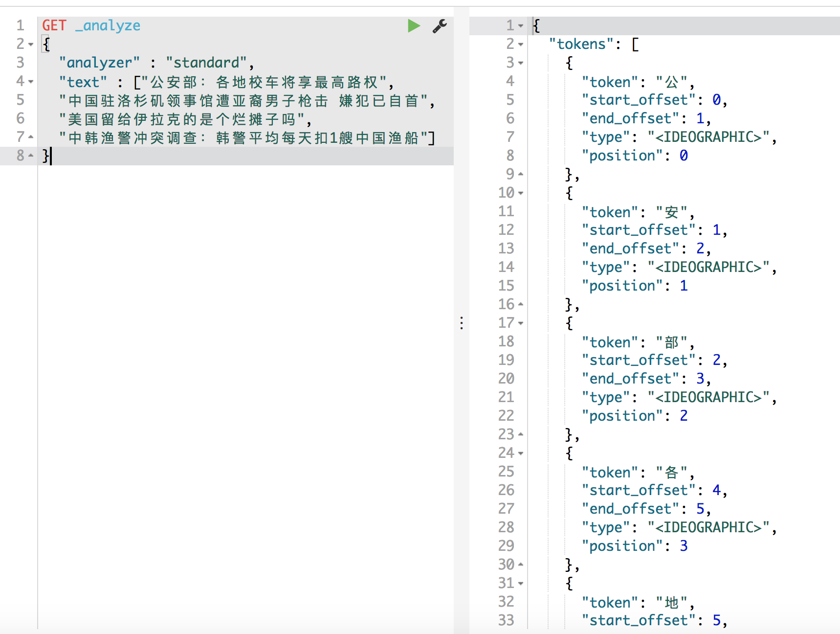Fold the "text" array at line 4
Viewport: 840px width, 634px height.
click(x=31, y=82)
